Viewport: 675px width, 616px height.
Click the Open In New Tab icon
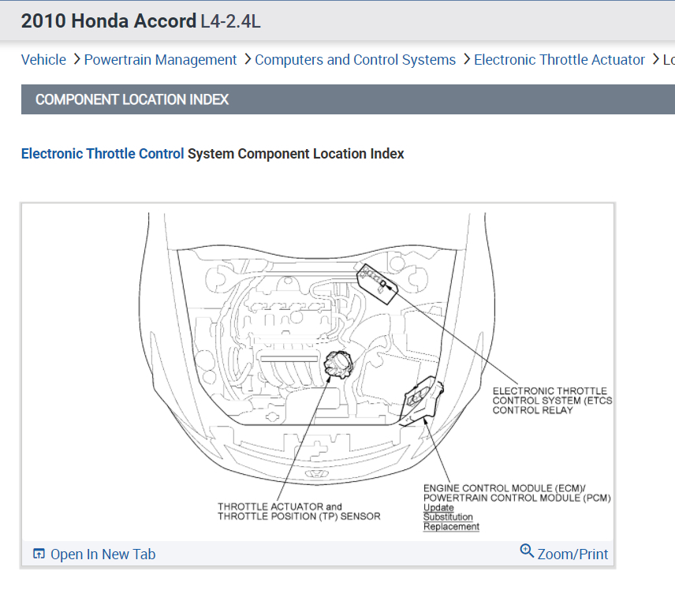tap(39, 554)
